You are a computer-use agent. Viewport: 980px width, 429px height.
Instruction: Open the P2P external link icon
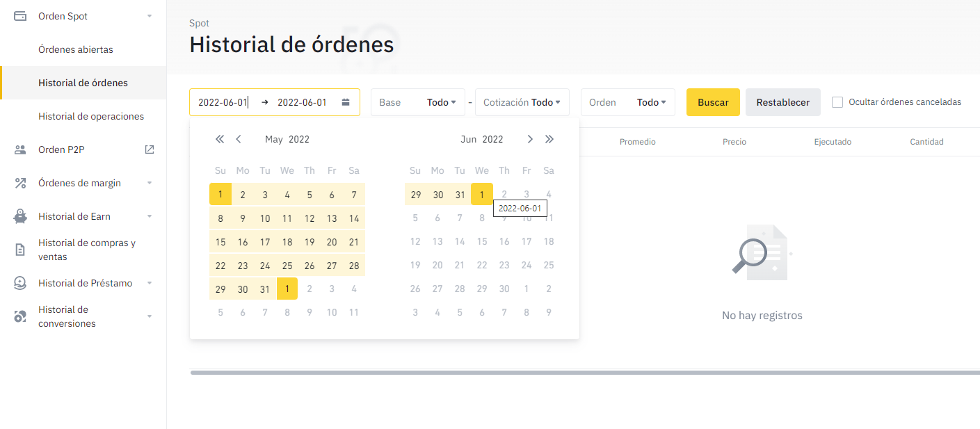coord(149,149)
